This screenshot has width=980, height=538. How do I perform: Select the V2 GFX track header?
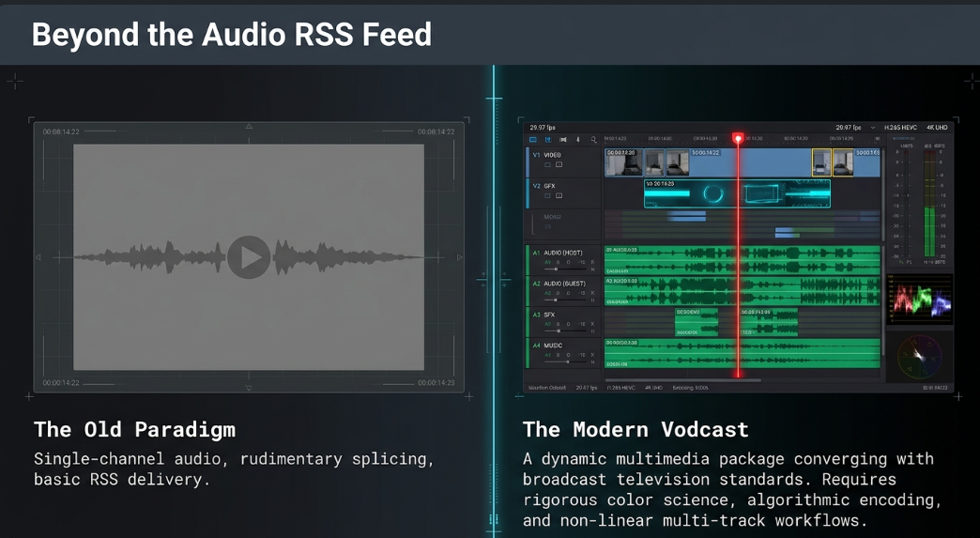(x=564, y=193)
